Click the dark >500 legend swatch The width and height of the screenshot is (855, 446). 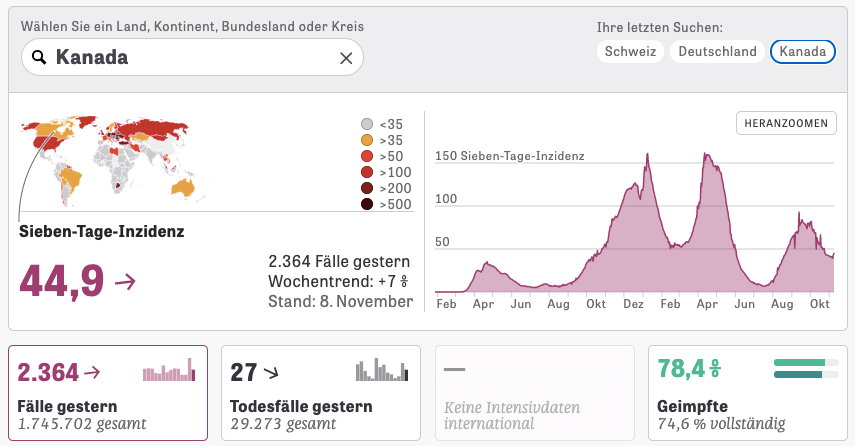[x=367, y=205]
